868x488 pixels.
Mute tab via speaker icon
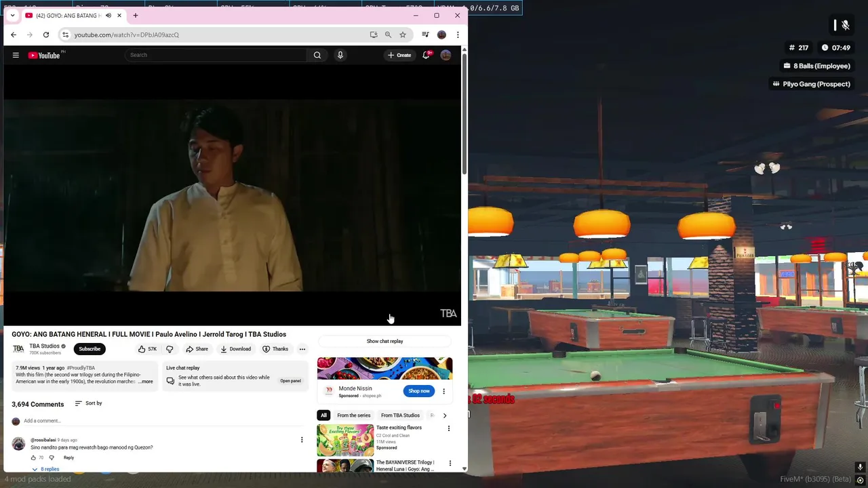[x=108, y=16]
